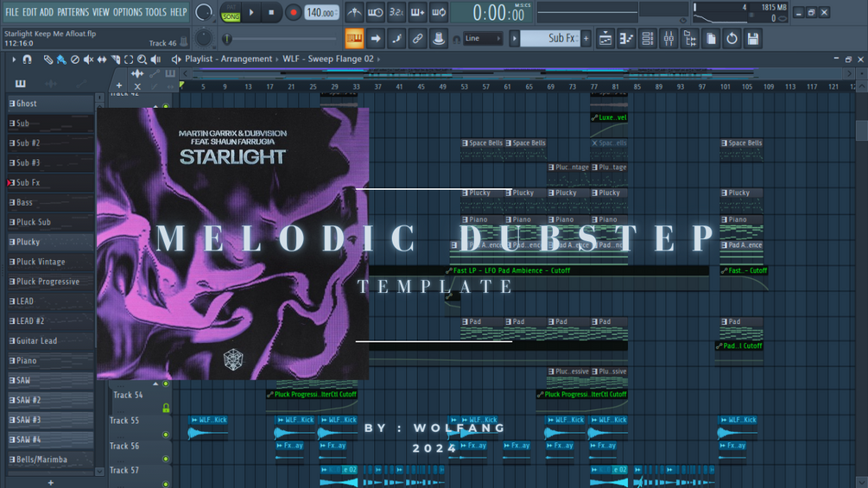Collapse Track 54 group arrow
Image resolution: width=868 pixels, height=488 pixels.
coord(155,383)
